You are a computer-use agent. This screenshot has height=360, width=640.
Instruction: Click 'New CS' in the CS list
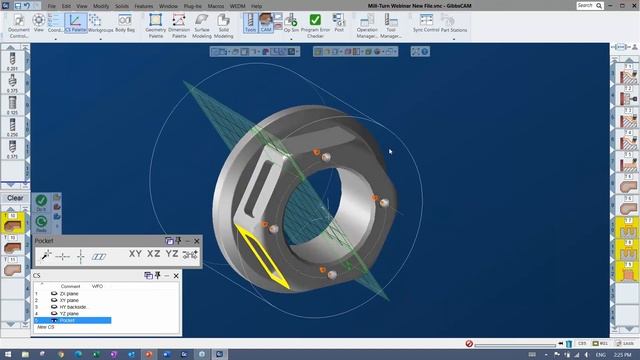click(46, 327)
